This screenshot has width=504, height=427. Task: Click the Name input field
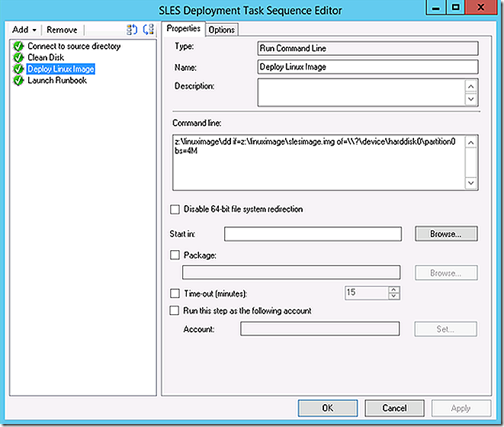coord(368,67)
